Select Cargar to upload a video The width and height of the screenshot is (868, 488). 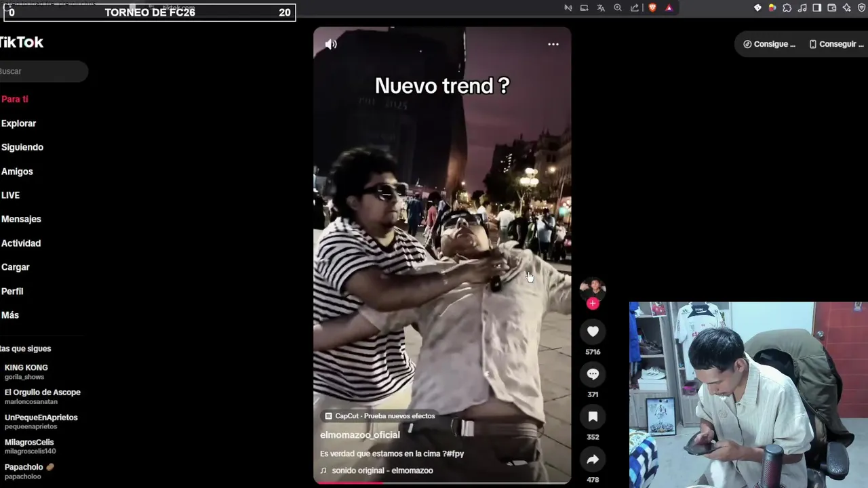(15, 267)
